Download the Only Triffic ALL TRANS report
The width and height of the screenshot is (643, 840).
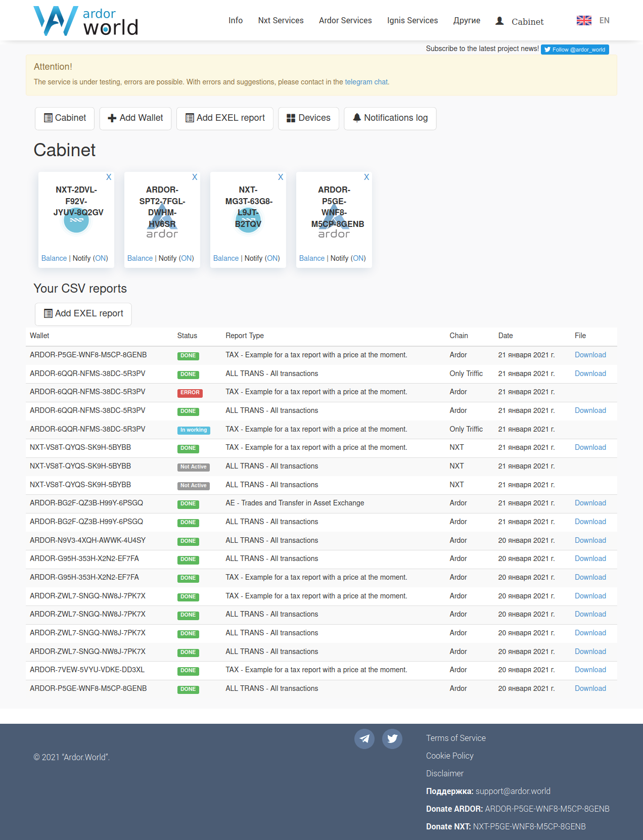point(590,374)
